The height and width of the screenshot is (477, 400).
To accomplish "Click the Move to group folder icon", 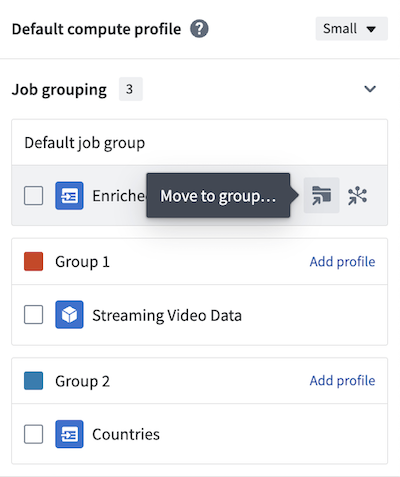I will [321, 195].
